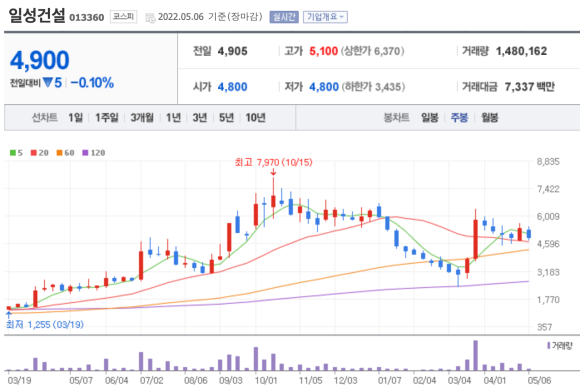Click the -0.10% change value
Image resolution: width=580 pixels, height=392 pixels.
point(92,83)
